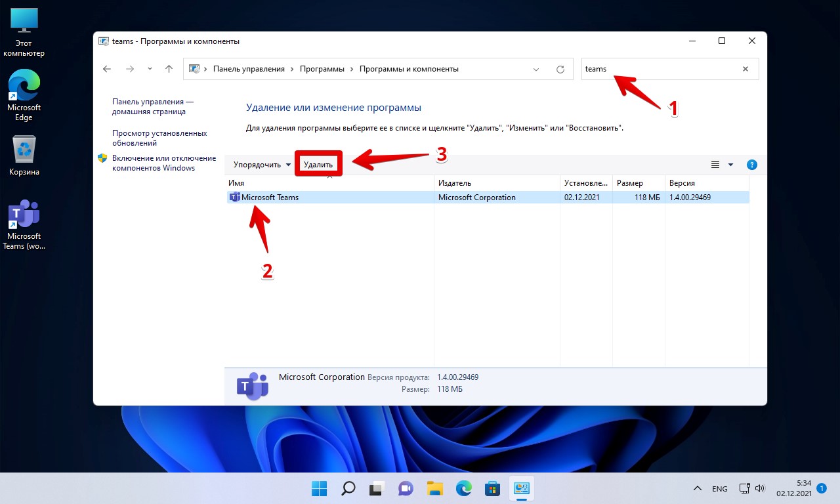
Task: Click the Back navigation arrow
Action: (108, 69)
